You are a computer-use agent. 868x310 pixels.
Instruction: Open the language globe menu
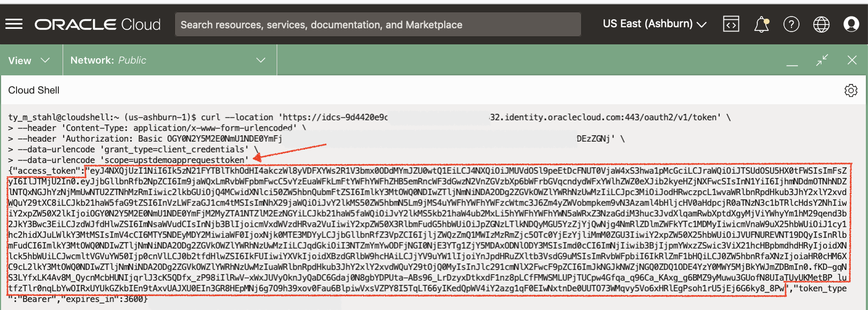821,24
